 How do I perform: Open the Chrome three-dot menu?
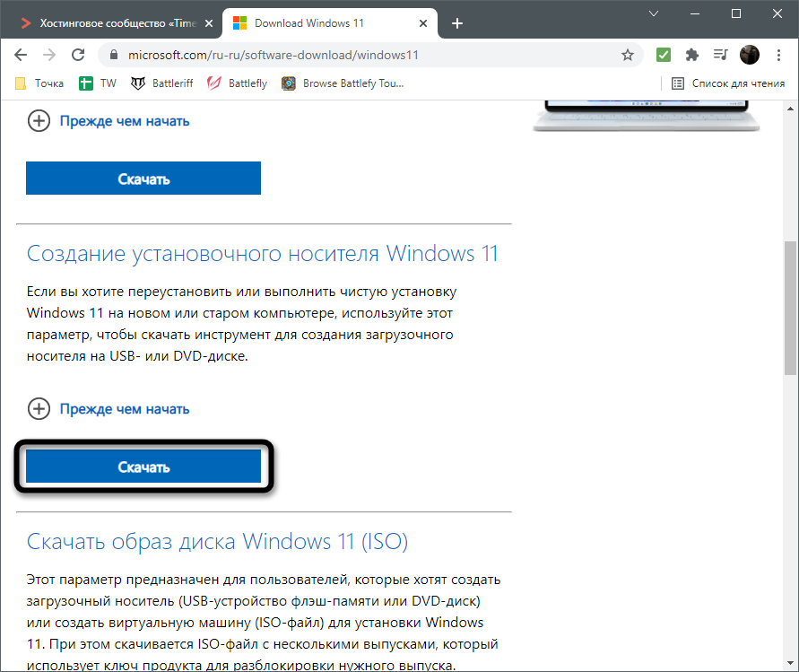(778, 55)
